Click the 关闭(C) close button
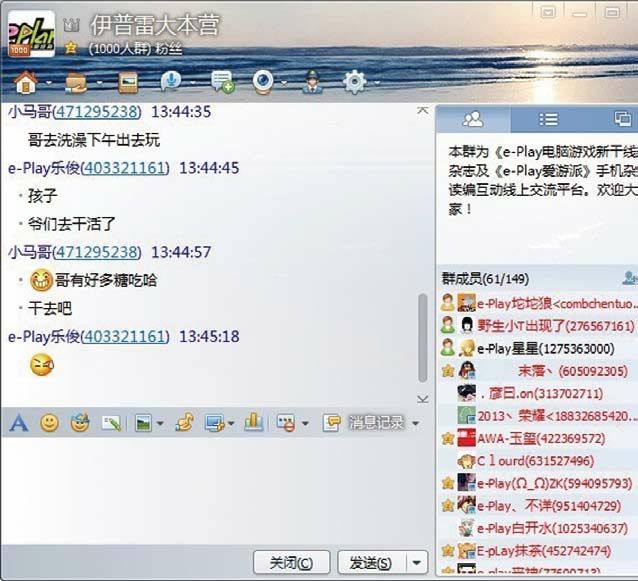 pos(291,562)
